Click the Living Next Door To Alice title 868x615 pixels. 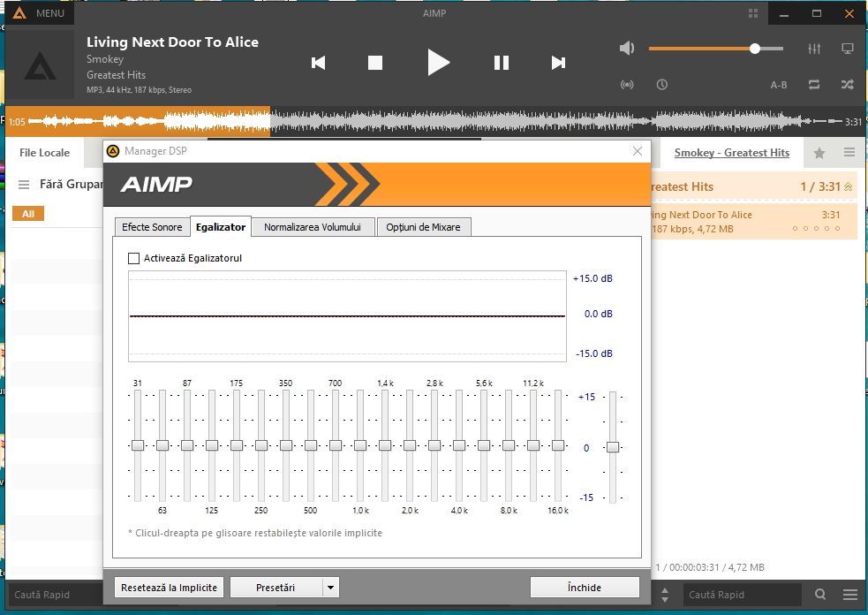click(x=172, y=42)
